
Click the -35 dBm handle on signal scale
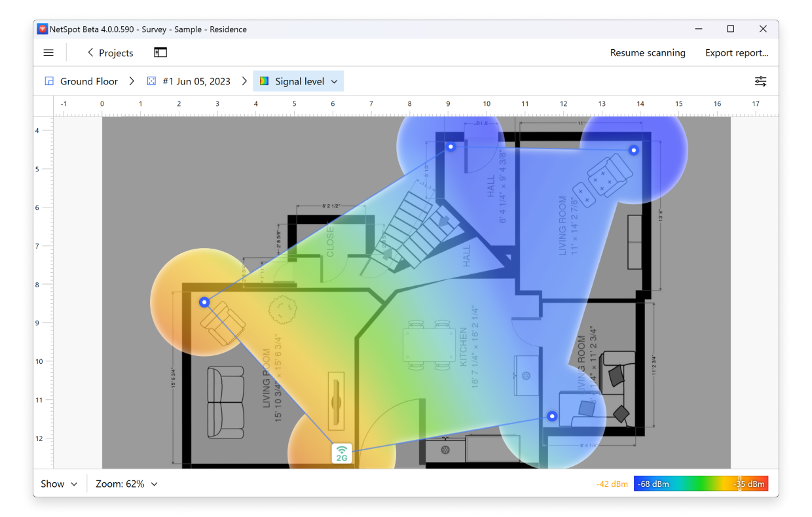coord(740,484)
